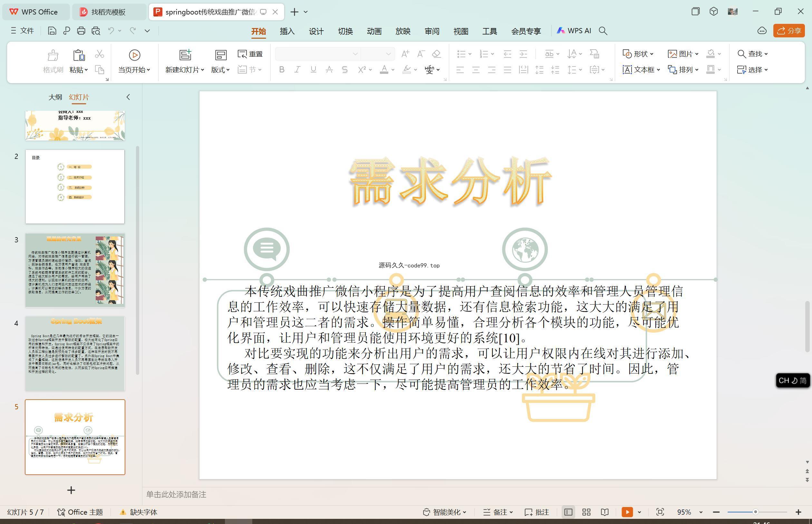Clear formatting with eraser icon
812x524 pixels.
pyautogui.click(x=436, y=54)
